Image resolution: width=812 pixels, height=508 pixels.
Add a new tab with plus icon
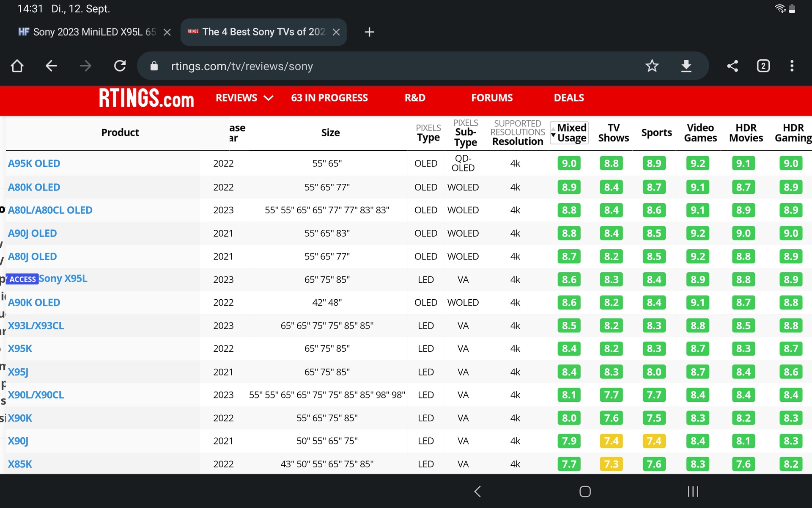tap(369, 32)
